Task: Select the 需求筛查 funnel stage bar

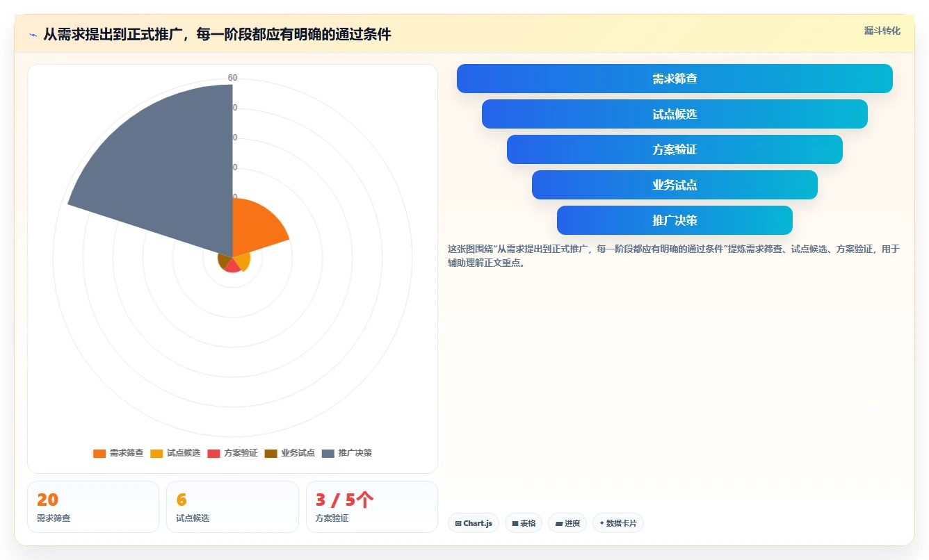Action: click(674, 79)
